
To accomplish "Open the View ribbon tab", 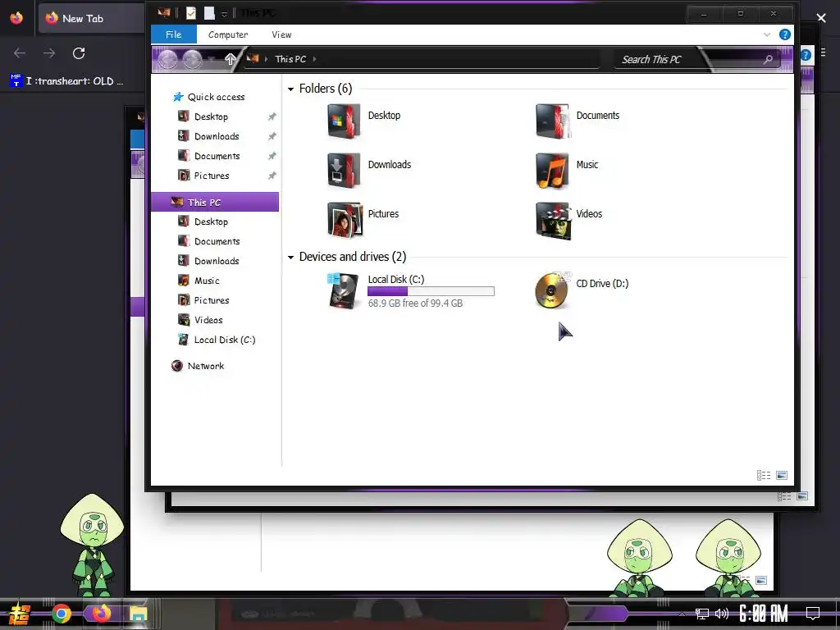I will click(x=281, y=34).
